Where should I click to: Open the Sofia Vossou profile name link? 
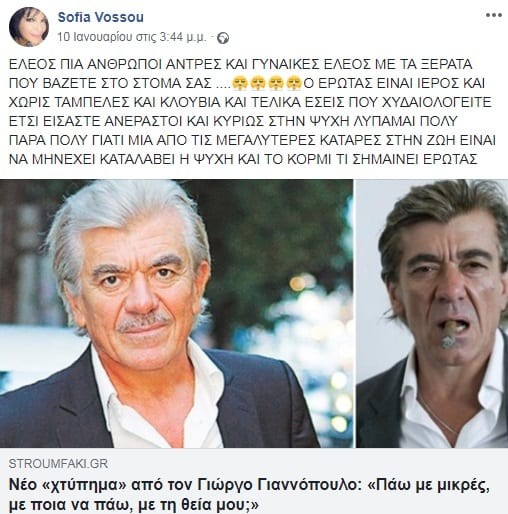tap(101, 17)
